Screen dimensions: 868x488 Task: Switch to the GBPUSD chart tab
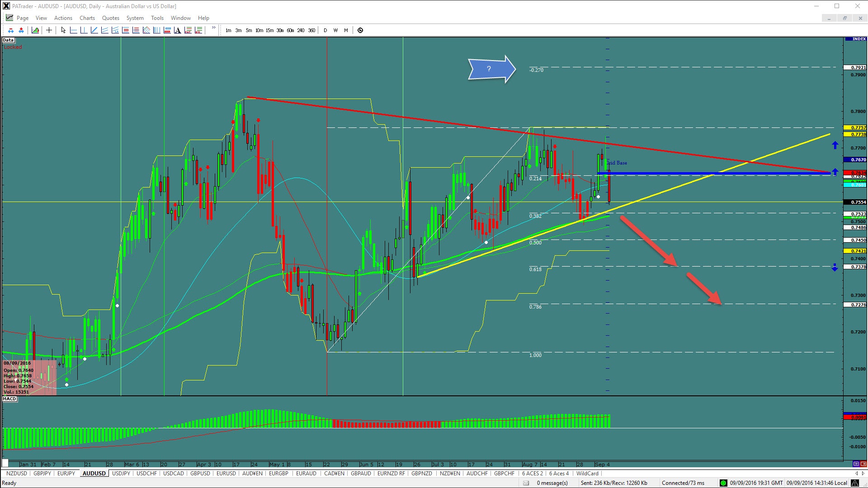click(x=200, y=474)
